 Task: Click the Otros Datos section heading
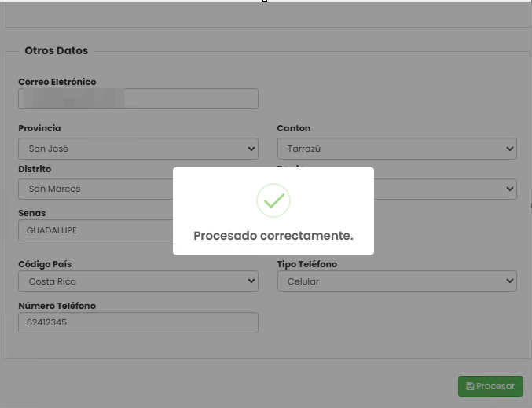(57, 50)
